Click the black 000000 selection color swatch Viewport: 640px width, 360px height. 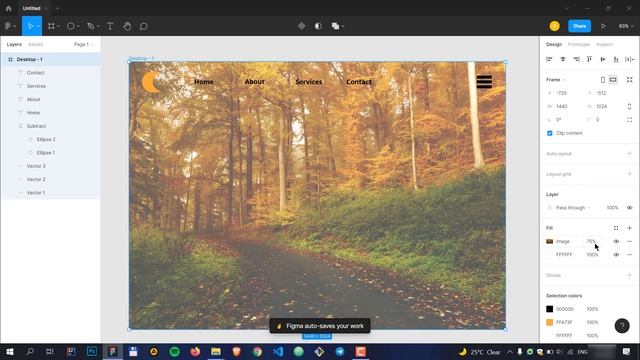pos(549,309)
